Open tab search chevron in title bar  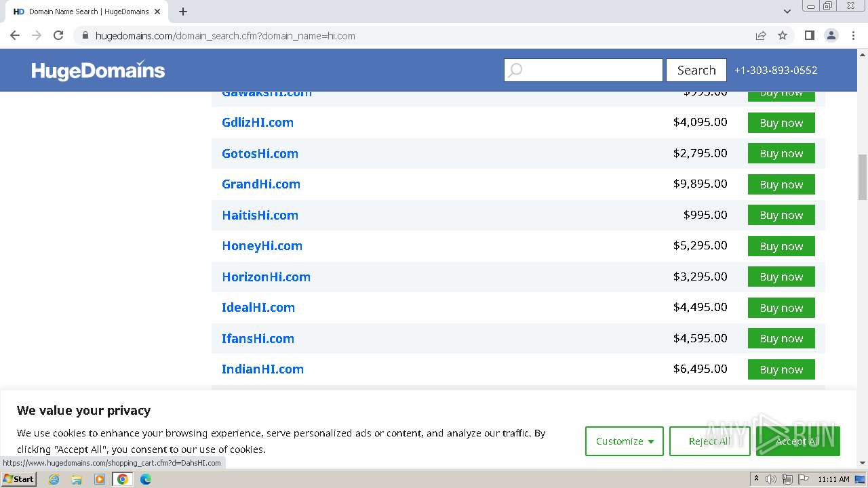[x=787, y=12]
